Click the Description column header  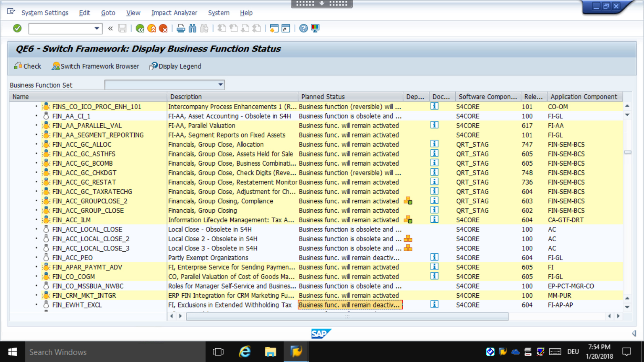232,96
